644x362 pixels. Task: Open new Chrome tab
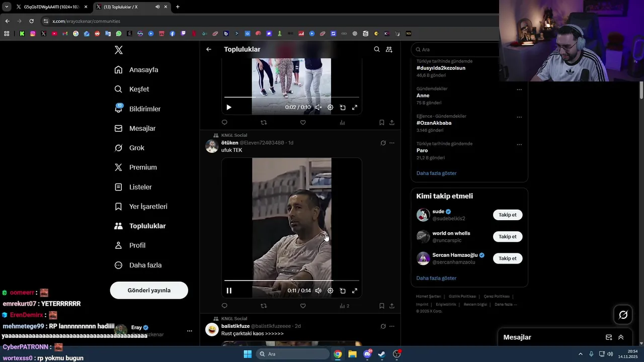tap(178, 7)
